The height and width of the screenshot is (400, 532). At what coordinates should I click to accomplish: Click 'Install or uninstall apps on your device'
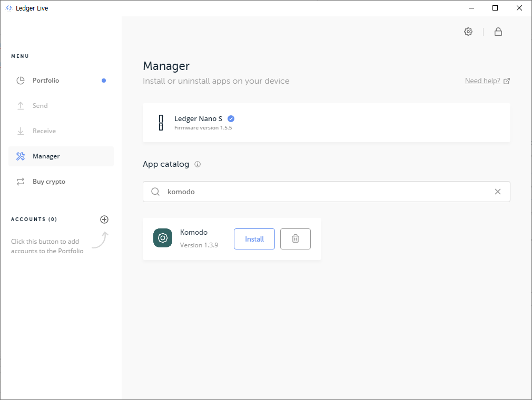coord(216,81)
